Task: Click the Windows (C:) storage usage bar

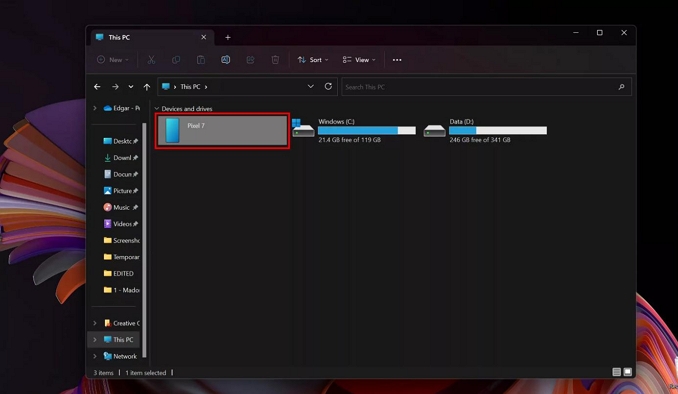Action: click(367, 130)
